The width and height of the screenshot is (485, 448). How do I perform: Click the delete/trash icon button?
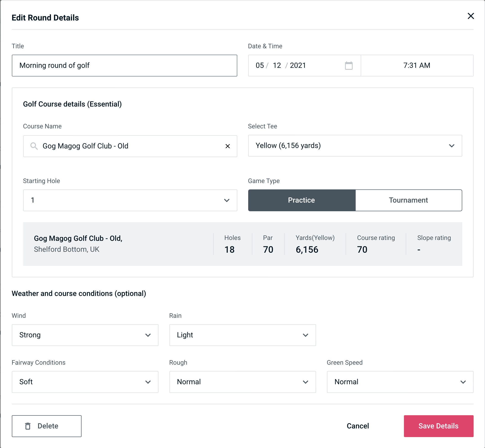click(28, 426)
